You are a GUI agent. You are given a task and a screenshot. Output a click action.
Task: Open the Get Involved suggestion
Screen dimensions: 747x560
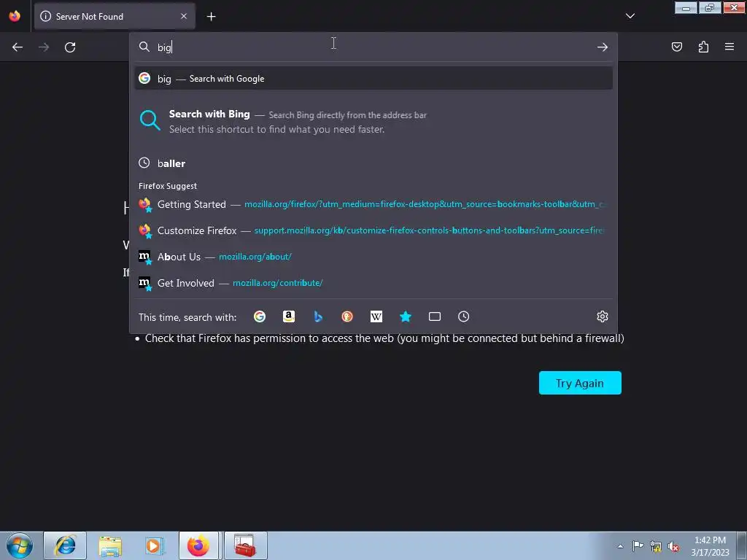(373, 283)
